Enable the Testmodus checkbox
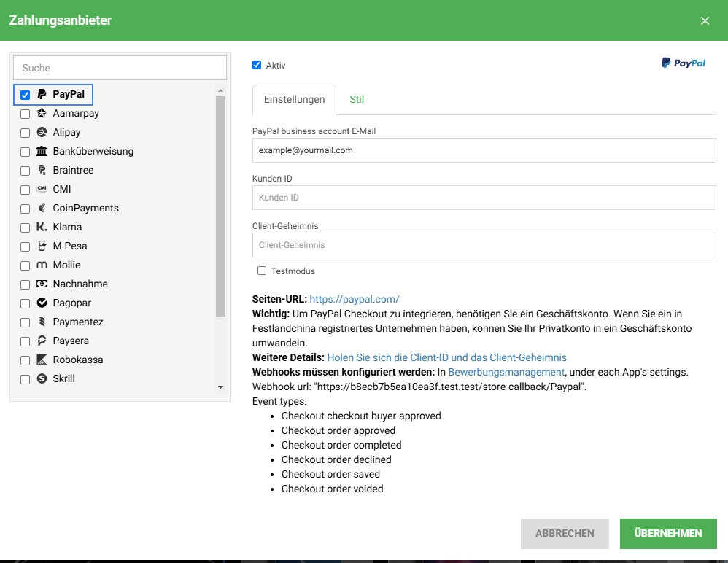 262,271
